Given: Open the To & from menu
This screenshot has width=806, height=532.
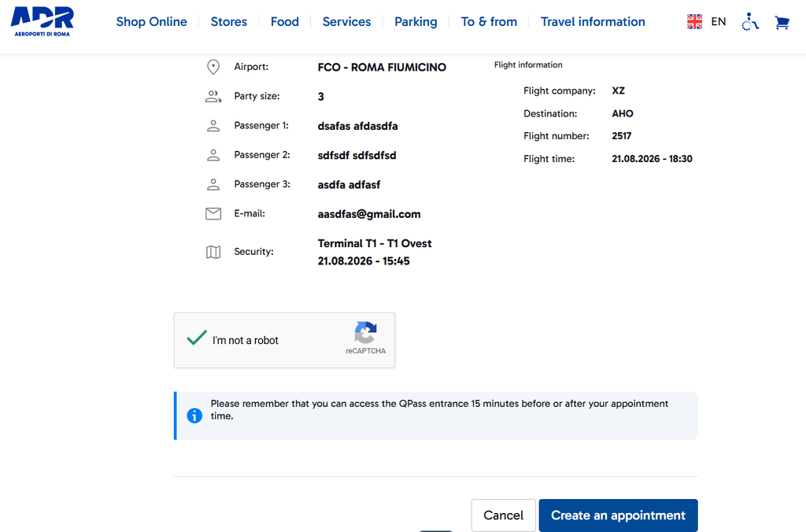Looking at the screenshot, I should pyautogui.click(x=489, y=21).
